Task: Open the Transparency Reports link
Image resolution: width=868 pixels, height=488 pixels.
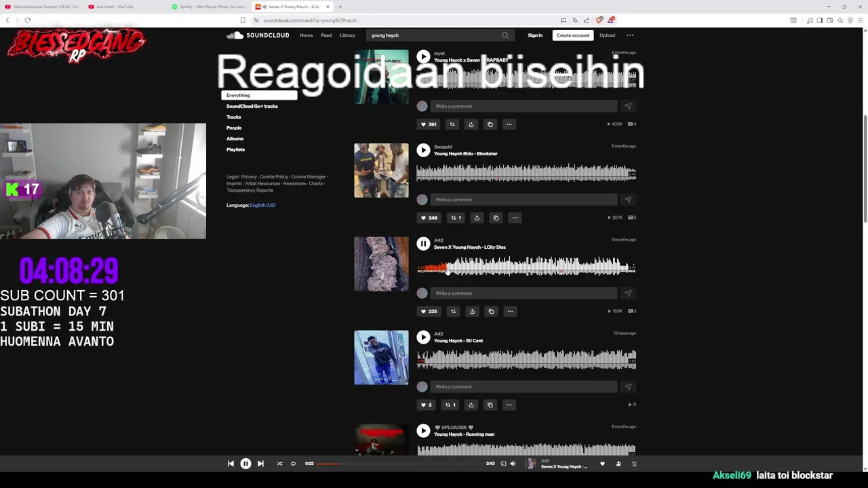Action: (x=250, y=190)
